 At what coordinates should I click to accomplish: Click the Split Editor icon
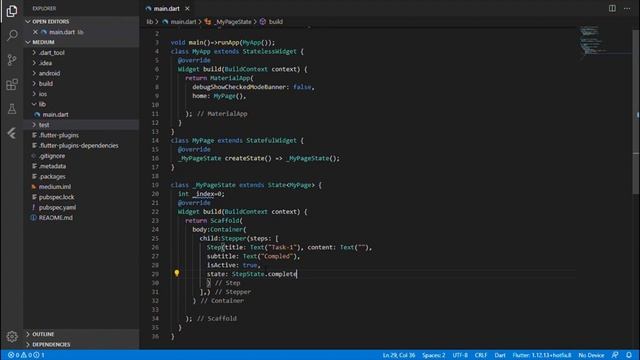[x=612, y=8]
